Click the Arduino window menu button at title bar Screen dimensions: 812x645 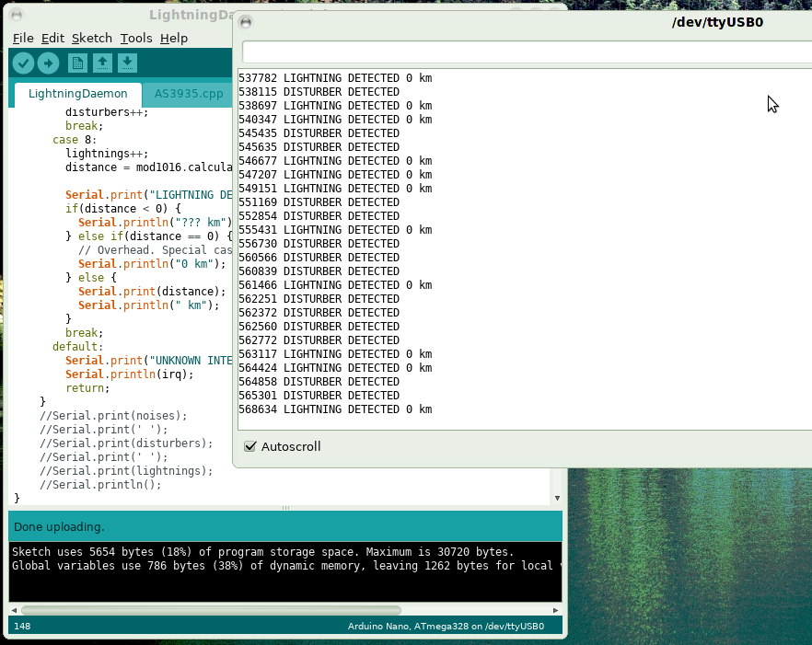(x=17, y=15)
